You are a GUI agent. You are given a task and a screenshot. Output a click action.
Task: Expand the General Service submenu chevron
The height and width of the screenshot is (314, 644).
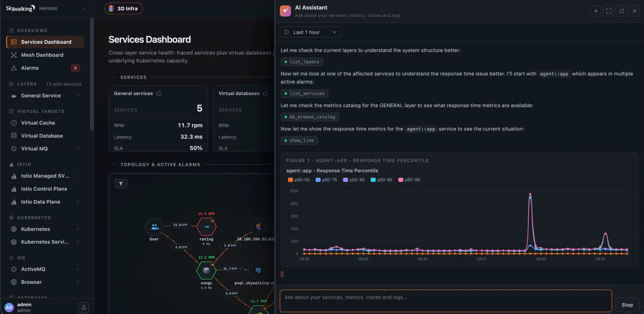pos(78,96)
